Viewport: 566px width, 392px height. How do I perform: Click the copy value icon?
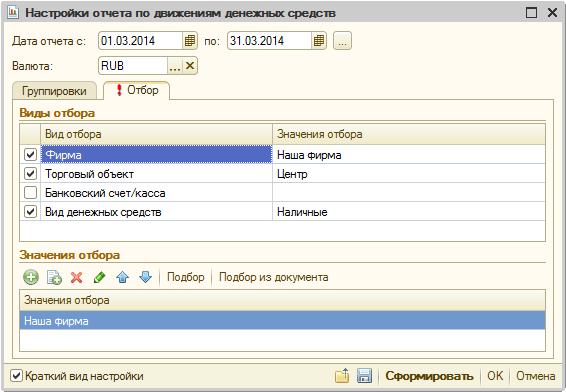tap(54, 278)
